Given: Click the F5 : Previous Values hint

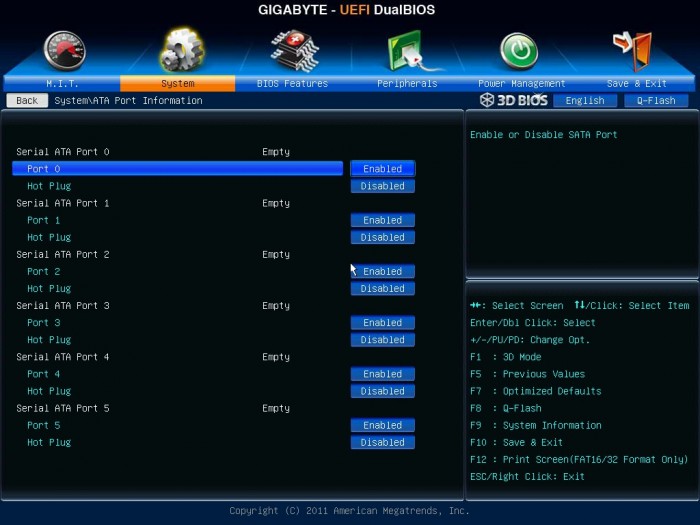Looking at the screenshot, I should click(x=528, y=374).
